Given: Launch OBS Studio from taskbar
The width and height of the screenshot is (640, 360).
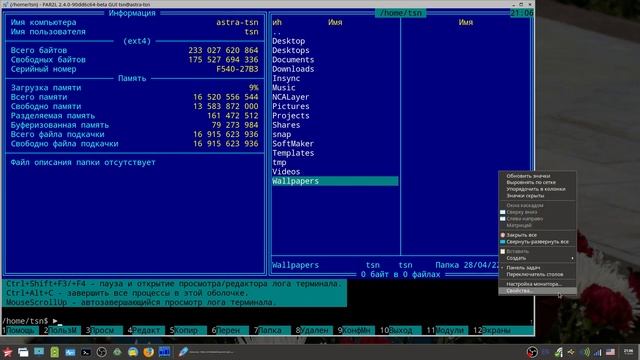Looking at the screenshot, I should click(102, 352).
